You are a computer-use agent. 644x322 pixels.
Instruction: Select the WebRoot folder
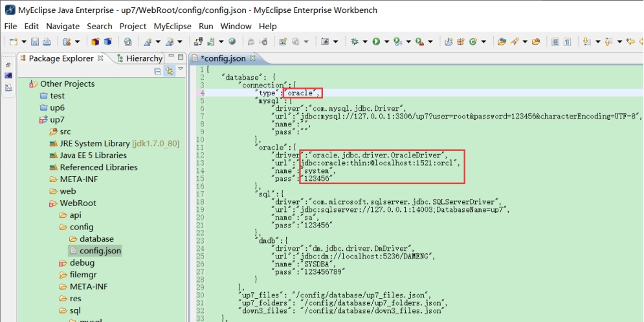pos(78,203)
